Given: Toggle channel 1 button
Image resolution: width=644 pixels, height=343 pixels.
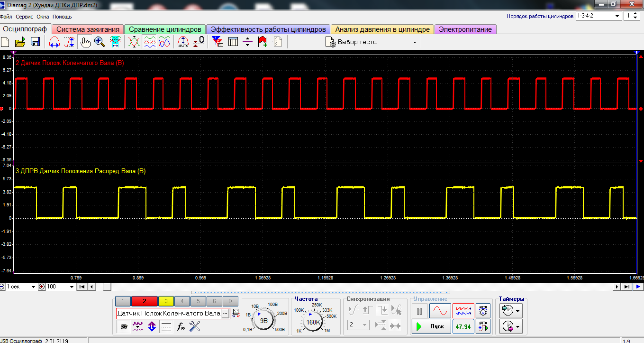Looking at the screenshot, I should coord(123,301).
